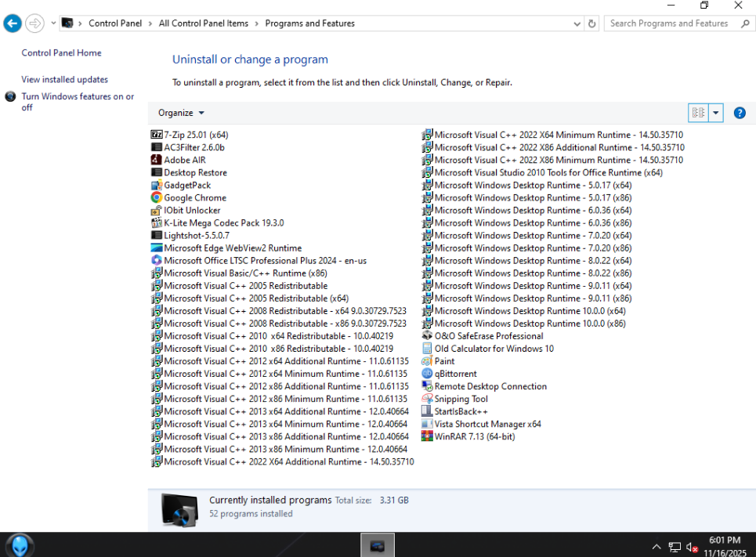The image size is (756, 557).
Task: Select the O&O SafeErase Professional icon
Action: tap(427, 335)
